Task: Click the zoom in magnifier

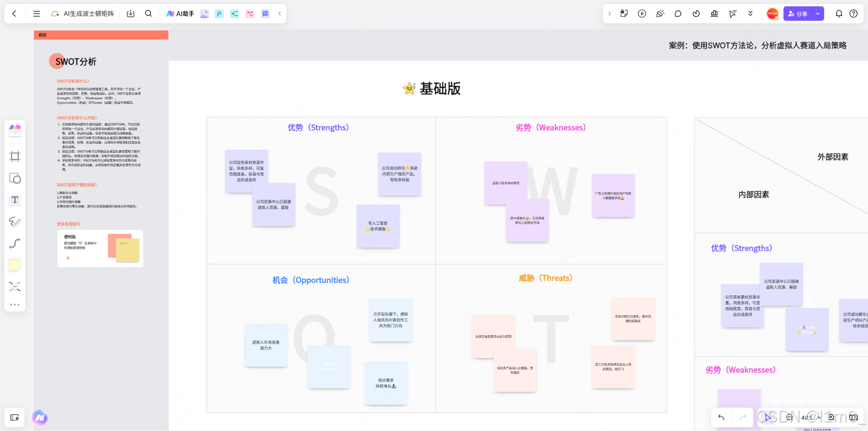Action: pyautogui.click(x=831, y=417)
